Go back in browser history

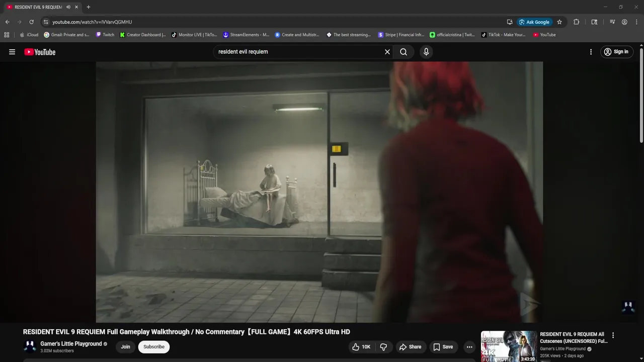[x=7, y=22]
